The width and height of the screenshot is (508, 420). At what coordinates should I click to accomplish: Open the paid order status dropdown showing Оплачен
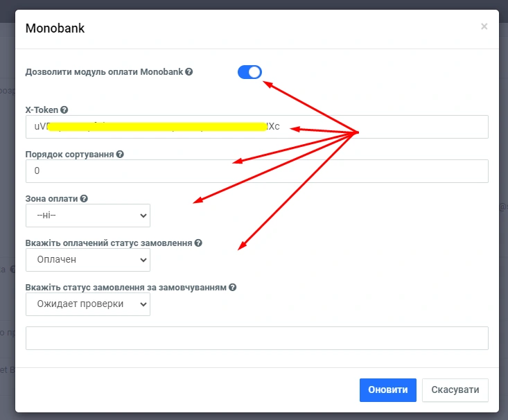pos(87,260)
